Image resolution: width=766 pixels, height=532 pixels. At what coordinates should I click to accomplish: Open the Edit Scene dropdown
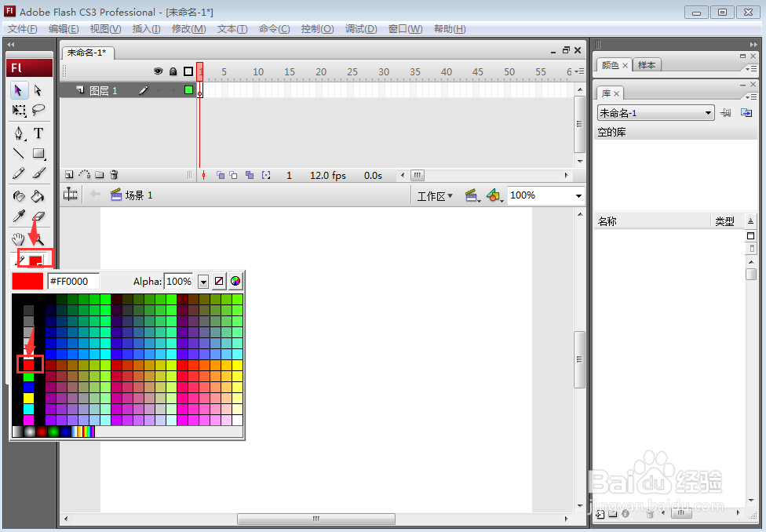[x=472, y=196]
